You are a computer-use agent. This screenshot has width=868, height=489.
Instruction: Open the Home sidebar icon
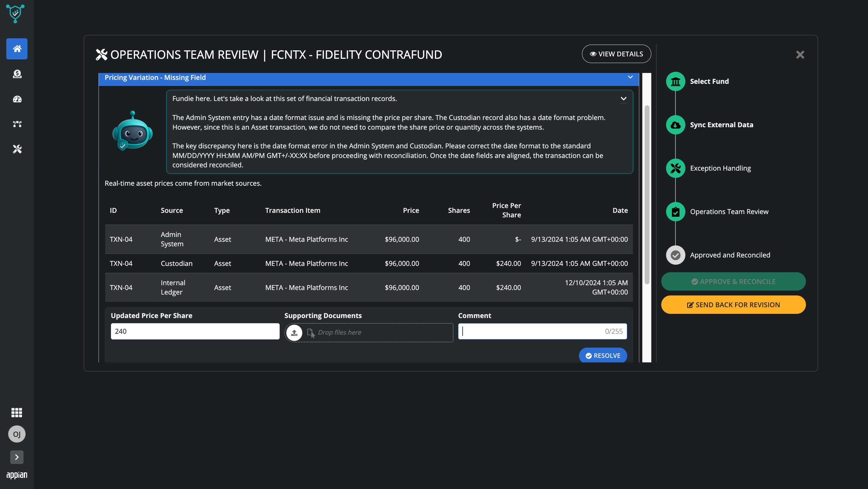click(17, 49)
